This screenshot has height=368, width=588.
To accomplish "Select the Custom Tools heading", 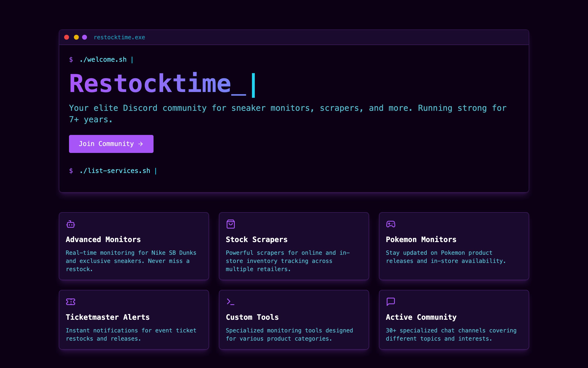I will click(252, 317).
